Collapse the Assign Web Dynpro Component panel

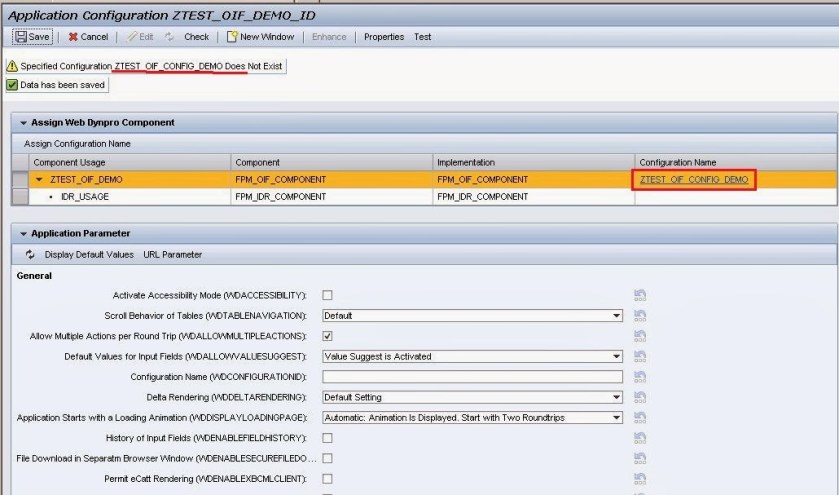click(x=23, y=122)
